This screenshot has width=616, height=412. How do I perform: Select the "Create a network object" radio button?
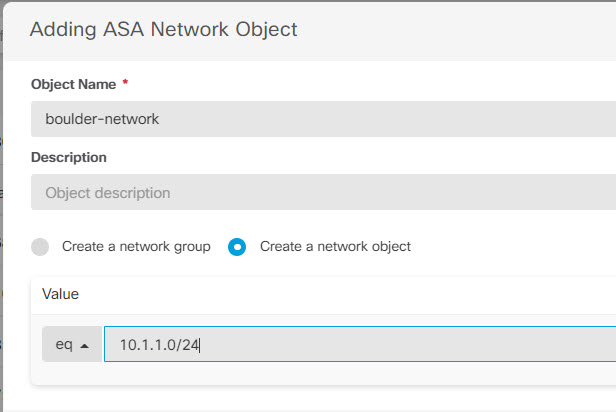coord(237,246)
